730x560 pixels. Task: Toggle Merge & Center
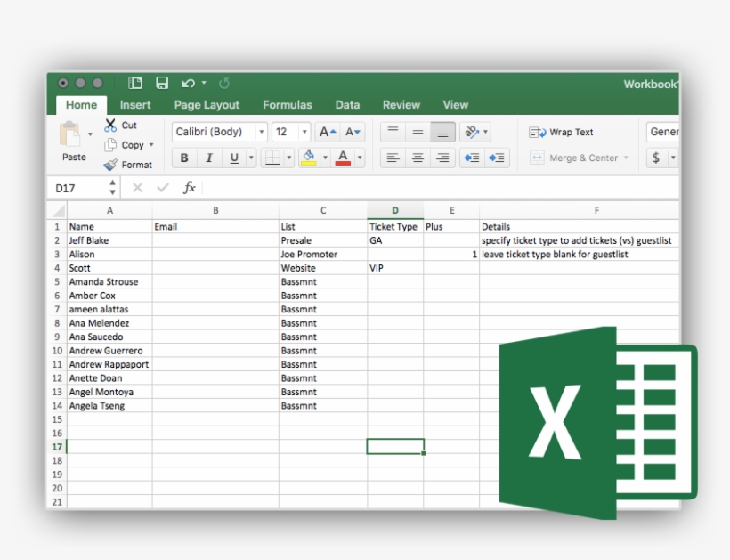tap(577, 158)
